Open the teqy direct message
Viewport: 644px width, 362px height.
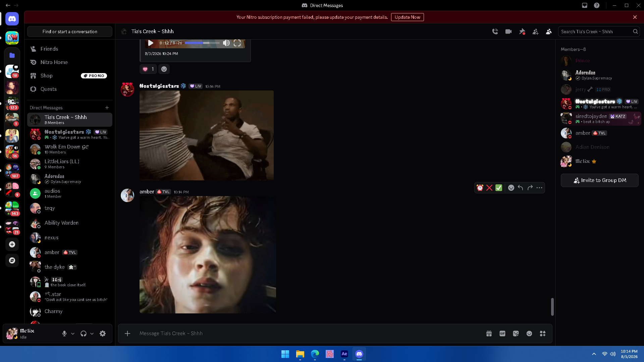(70, 208)
